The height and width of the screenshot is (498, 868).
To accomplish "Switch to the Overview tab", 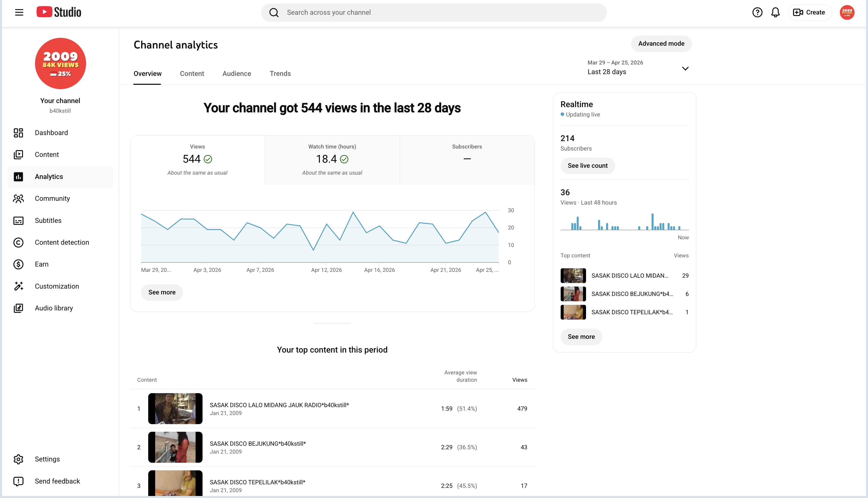I will pos(147,74).
